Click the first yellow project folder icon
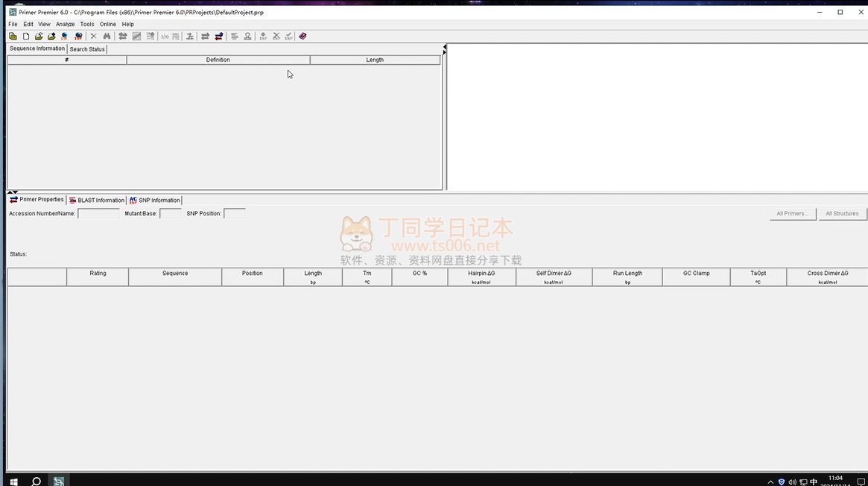The image size is (868, 486). (x=13, y=36)
